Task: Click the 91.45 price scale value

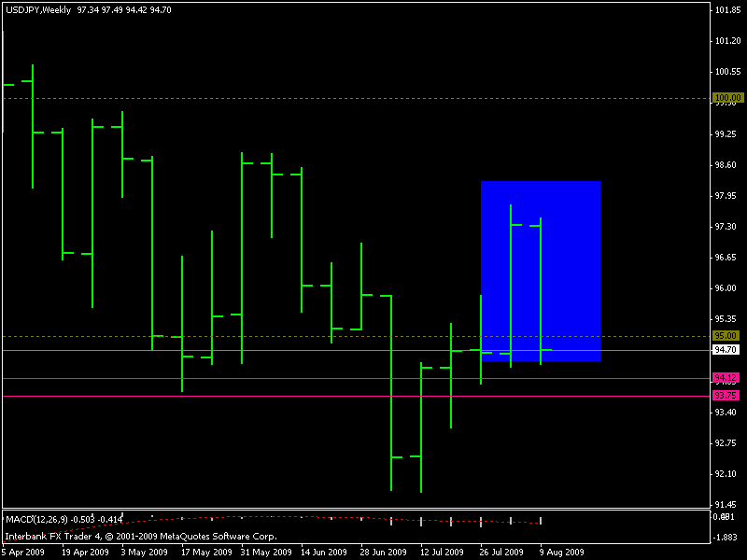Action: tap(726, 504)
